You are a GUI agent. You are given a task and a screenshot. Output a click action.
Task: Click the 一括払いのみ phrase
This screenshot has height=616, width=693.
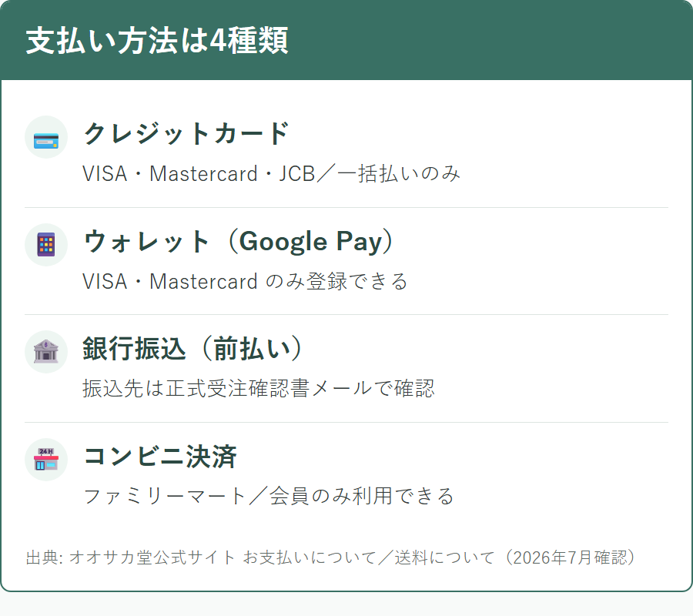coord(399,174)
